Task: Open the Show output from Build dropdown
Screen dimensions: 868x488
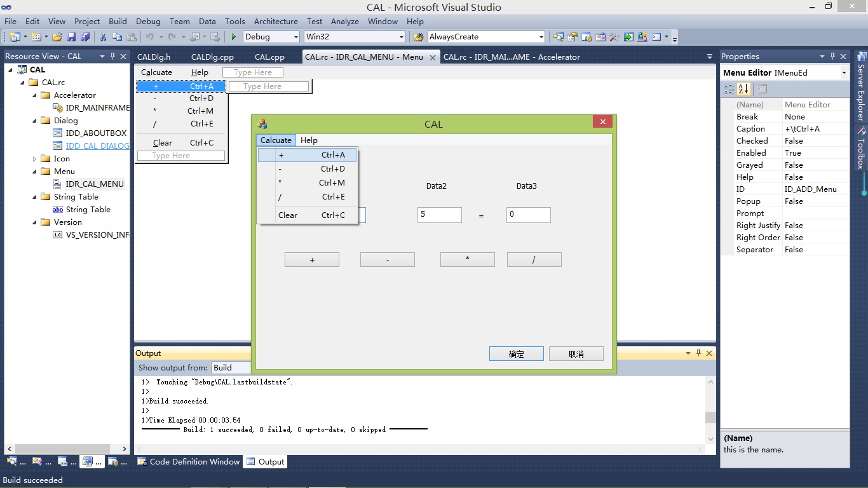Action: (231, 367)
